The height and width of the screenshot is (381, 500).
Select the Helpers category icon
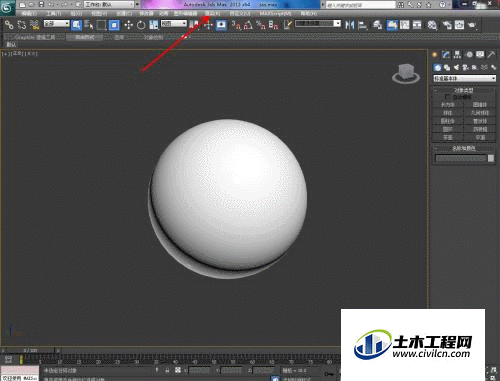pyautogui.click(x=475, y=68)
